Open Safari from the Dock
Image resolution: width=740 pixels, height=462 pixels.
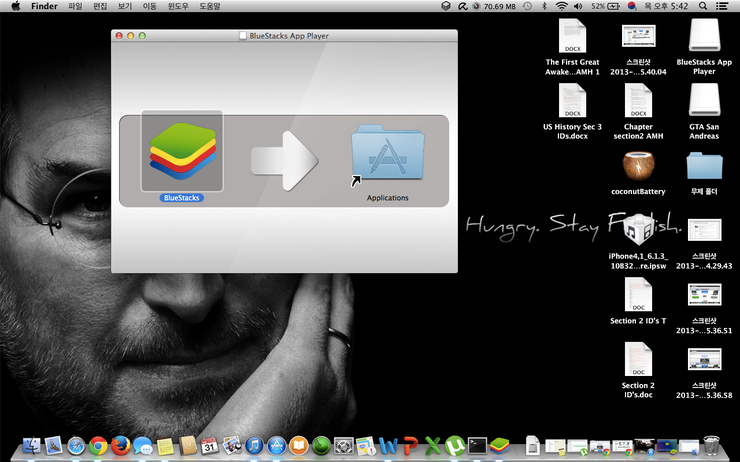pos(76,445)
